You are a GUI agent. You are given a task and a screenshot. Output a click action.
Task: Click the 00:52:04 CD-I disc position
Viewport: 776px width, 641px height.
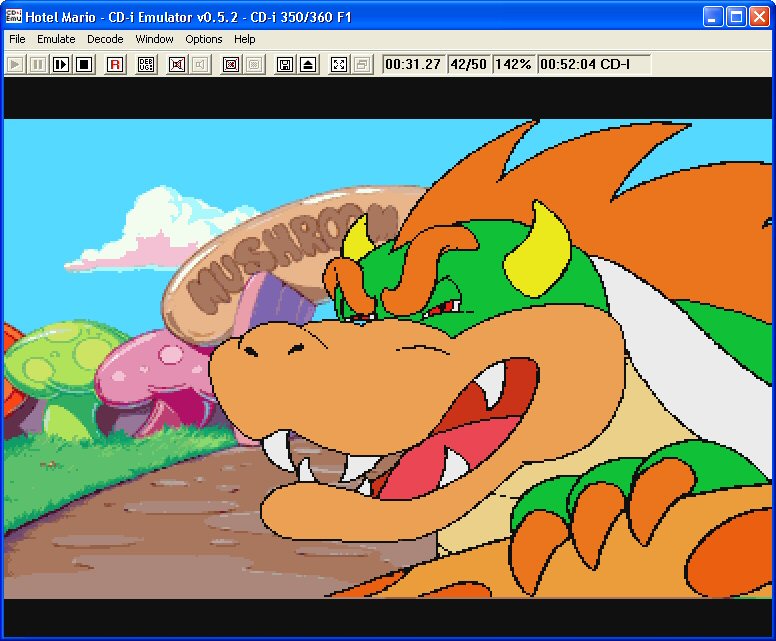593,64
